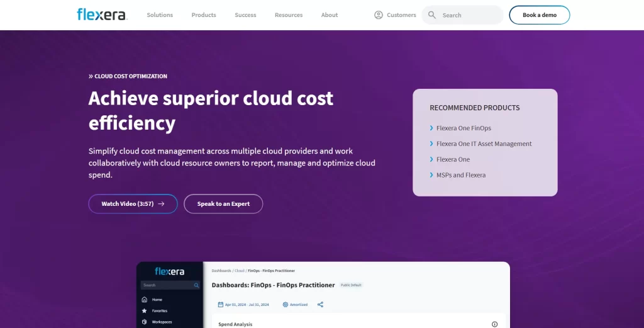Click the Dashboards breadcrumb

(x=221, y=271)
